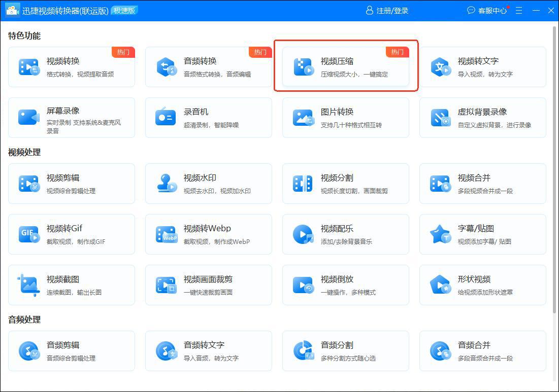The image size is (559, 392).
Task: Start the 屏幕录像 screen recorder
Action: click(x=72, y=118)
